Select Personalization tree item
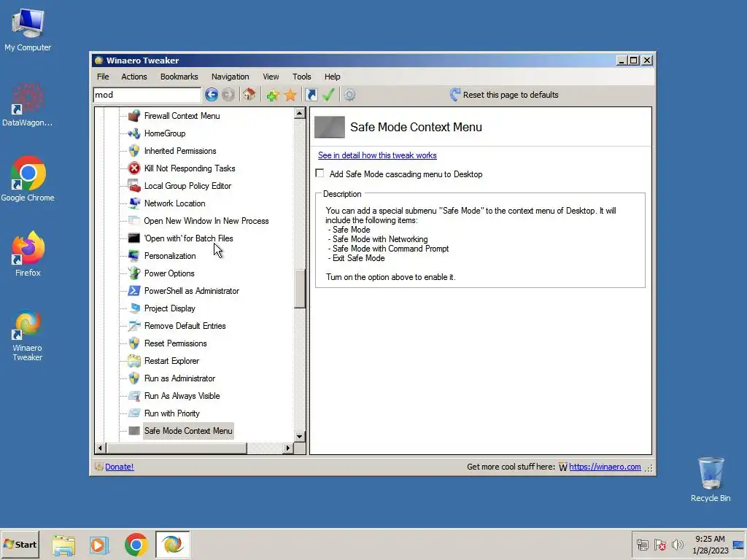The image size is (747, 560). pyautogui.click(x=170, y=256)
